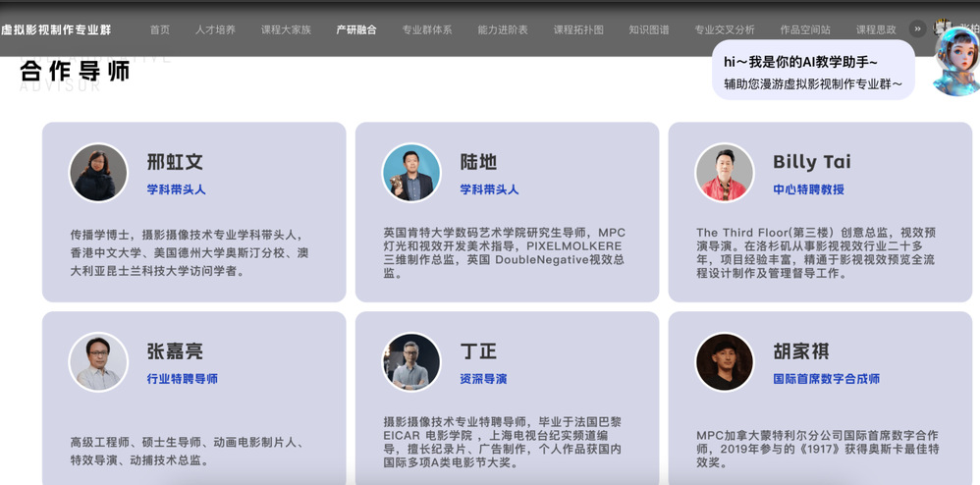Select 张嘉亮's profile picture
The height and width of the screenshot is (485, 980).
(98, 362)
